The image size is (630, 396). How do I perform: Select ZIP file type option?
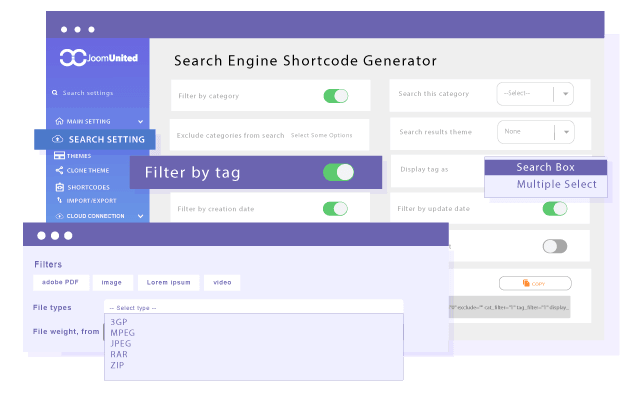[x=117, y=365]
